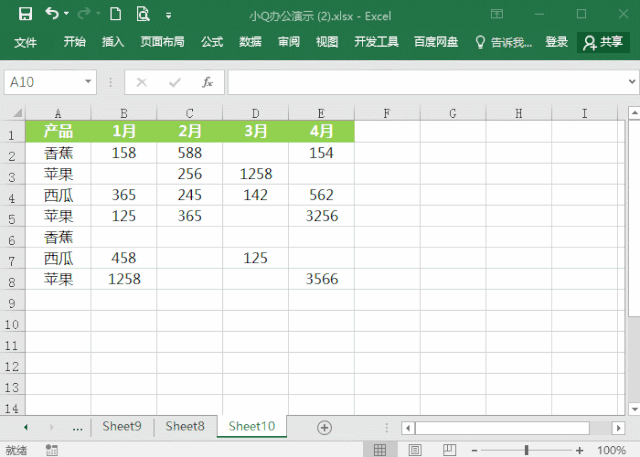The width and height of the screenshot is (640, 457).
Task: Switch to the Sheet9 tab
Action: (122, 426)
